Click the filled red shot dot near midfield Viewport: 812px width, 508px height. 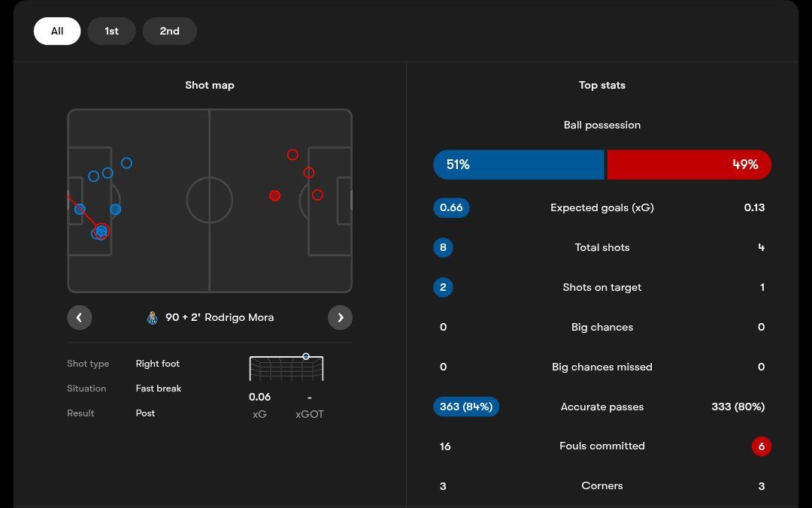pos(275,195)
